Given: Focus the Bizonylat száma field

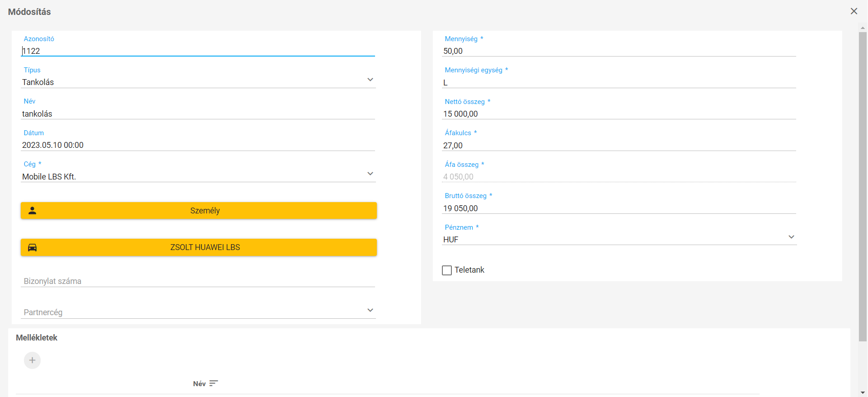Looking at the screenshot, I should (198, 281).
